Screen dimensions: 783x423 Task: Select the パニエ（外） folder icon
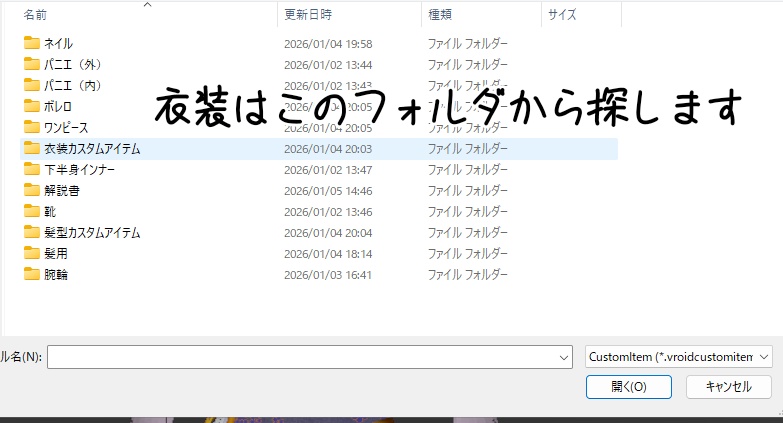point(31,64)
